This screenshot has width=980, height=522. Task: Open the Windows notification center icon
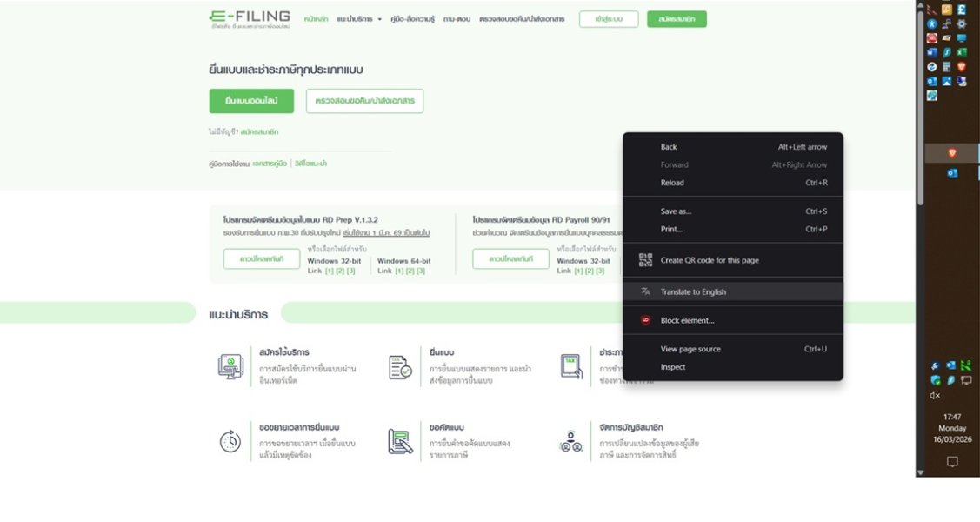click(951, 462)
